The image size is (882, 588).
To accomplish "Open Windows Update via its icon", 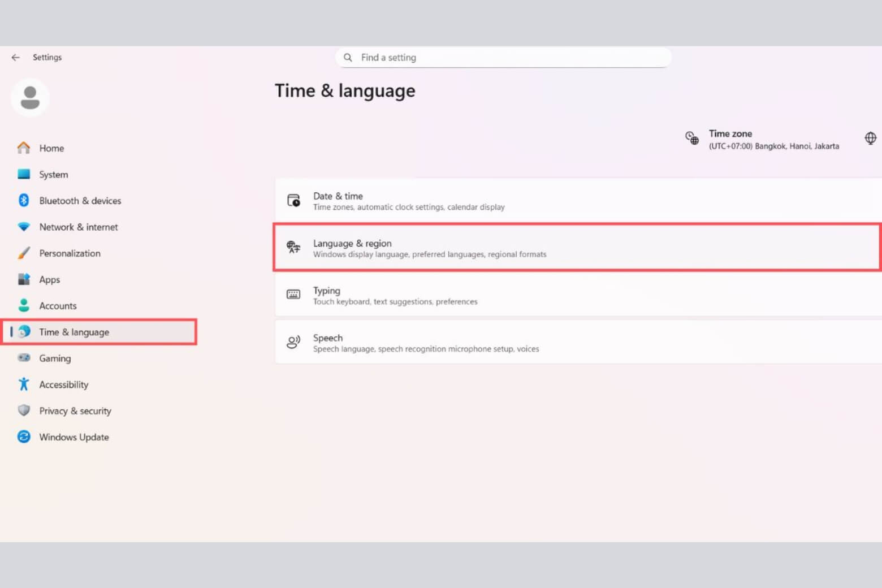I will pos(23,437).
